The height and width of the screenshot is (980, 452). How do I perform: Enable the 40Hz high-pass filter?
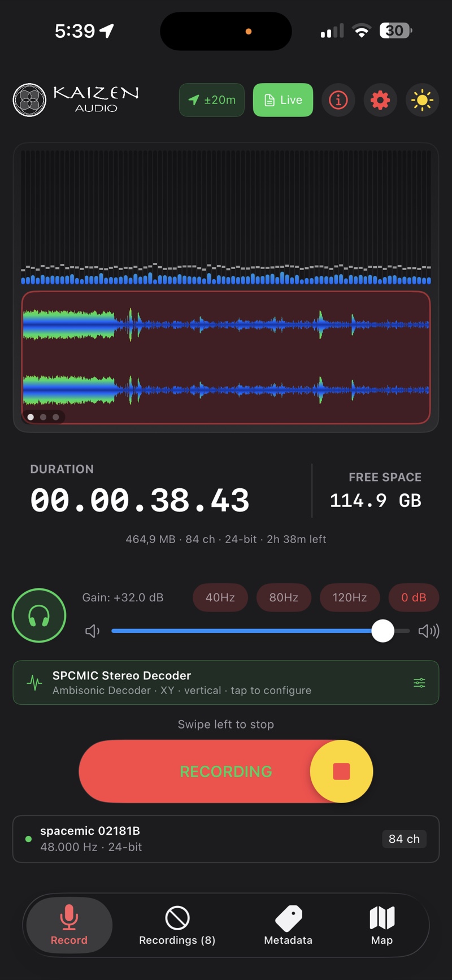coord(220,597)
